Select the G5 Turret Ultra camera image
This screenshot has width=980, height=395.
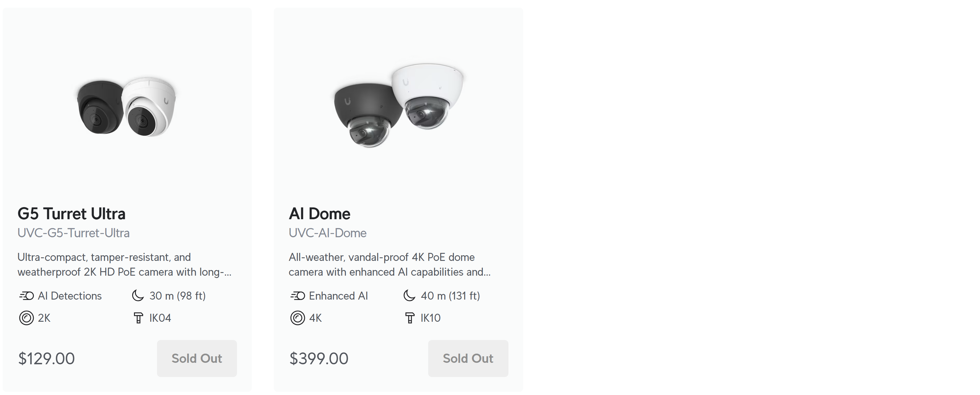127,107
